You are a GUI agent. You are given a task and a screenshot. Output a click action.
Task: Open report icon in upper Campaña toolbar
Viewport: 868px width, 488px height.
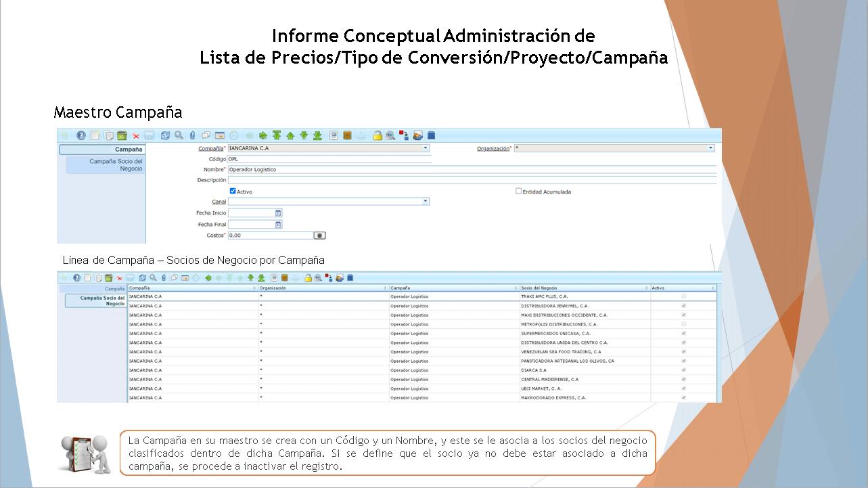334,135
